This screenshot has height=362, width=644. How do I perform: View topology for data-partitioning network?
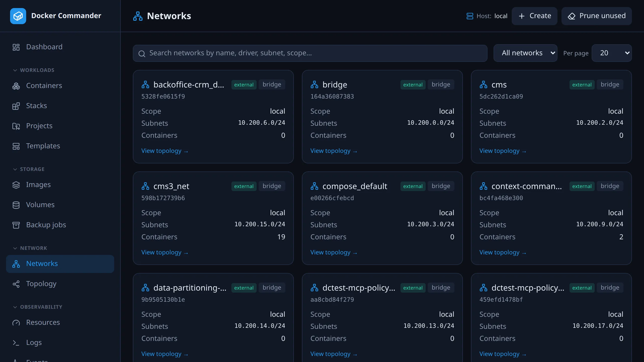pos(165,354)
